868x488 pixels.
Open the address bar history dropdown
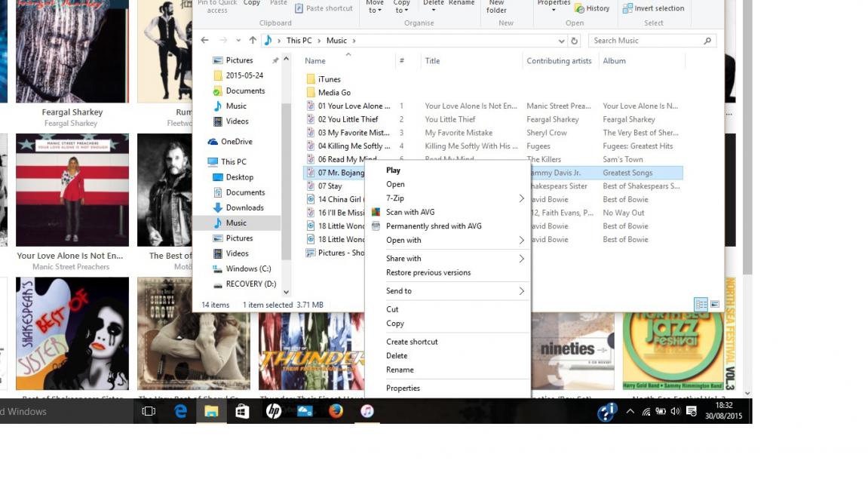[563, 41]
